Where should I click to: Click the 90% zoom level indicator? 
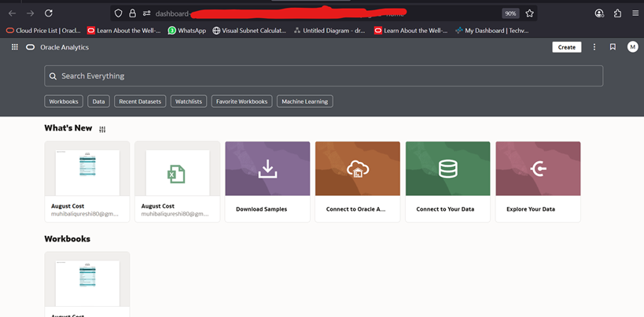point(510,13)
